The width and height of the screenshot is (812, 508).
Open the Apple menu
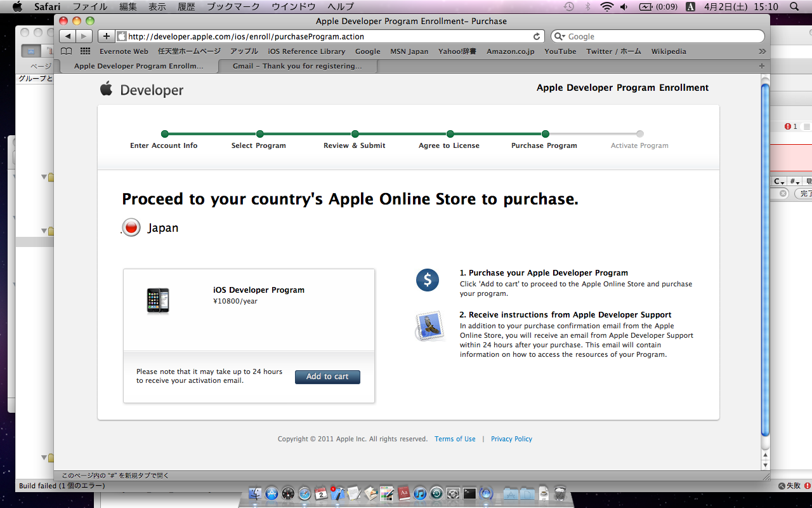point(17,6)
